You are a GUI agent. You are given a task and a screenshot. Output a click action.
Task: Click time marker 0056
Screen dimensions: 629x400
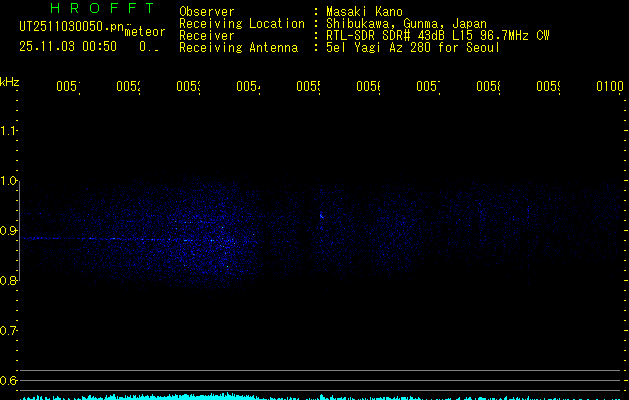(368, 86)
